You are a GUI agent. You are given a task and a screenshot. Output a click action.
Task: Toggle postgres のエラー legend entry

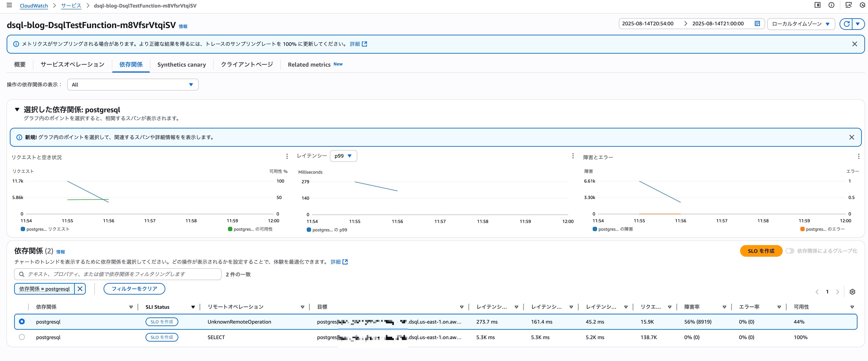coord(822,229)
